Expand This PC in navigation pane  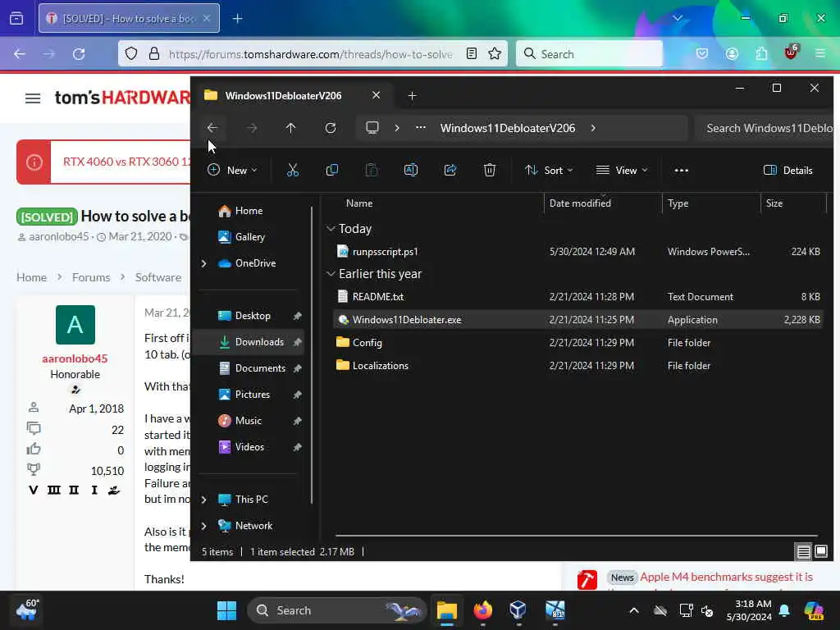tap(203, 500)
